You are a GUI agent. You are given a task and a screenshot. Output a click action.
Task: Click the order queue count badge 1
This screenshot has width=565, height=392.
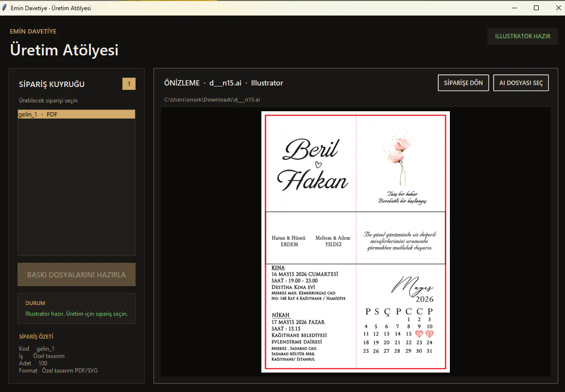point(129,84)
